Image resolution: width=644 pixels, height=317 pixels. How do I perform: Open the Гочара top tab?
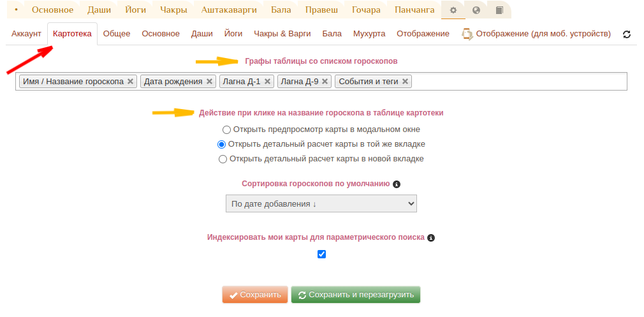click(366, 10)
